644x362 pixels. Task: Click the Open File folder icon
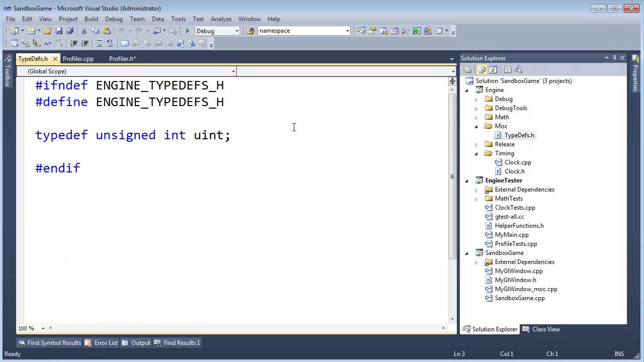(x=48, y=31)
